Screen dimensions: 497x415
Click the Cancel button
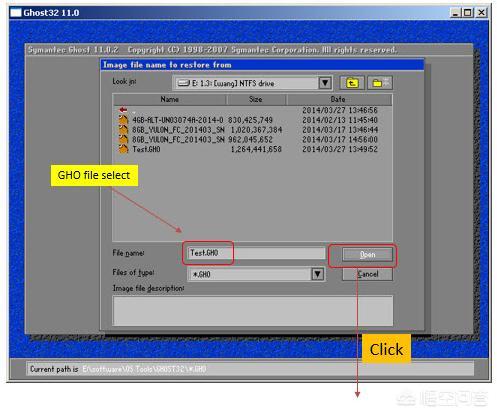coord(367,274)
